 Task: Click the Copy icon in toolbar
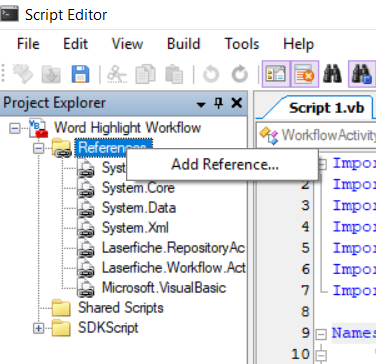click(145, 74)
